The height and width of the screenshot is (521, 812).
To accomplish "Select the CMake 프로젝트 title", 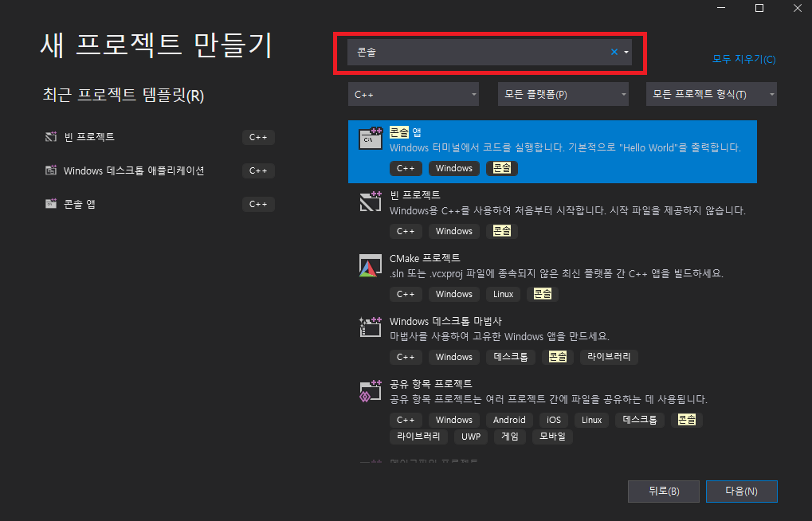I will (425, 258).
